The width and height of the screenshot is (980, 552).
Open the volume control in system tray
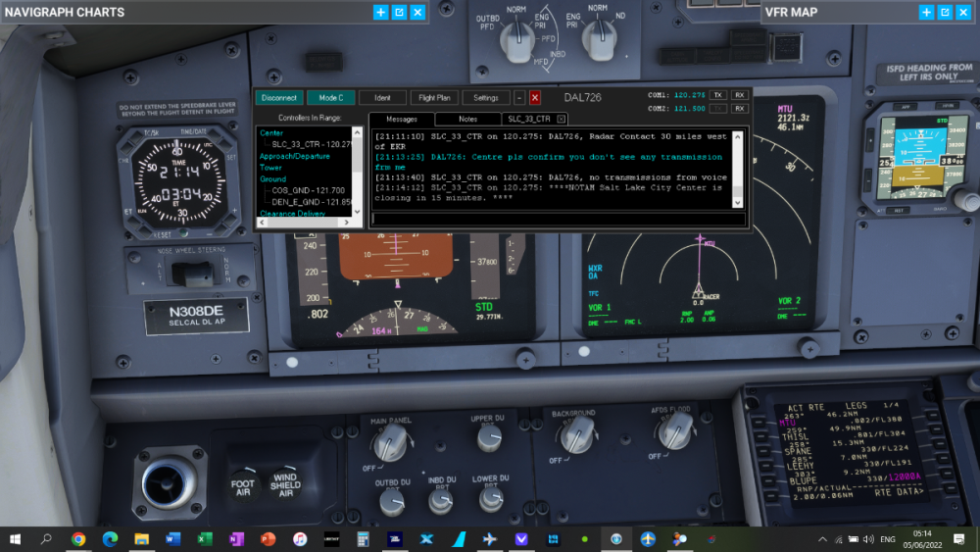[x=868, y=539]
